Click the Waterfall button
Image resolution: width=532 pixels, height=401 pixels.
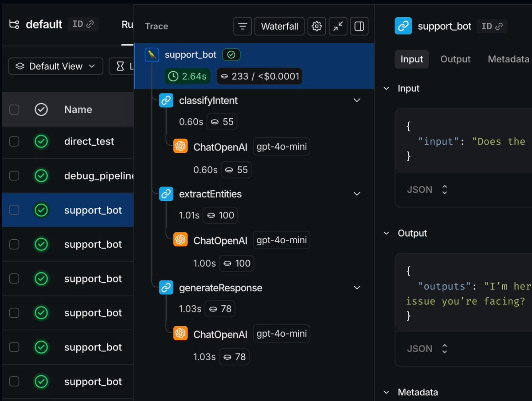(x=279, y=27)
